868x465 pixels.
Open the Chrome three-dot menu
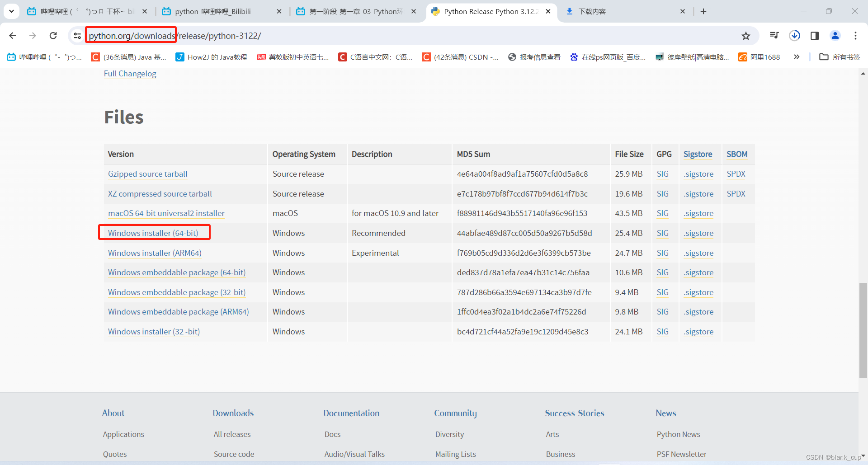(855, 36)
